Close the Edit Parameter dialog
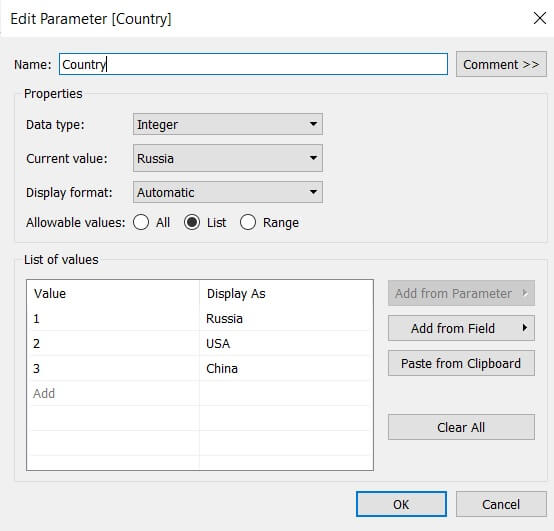This screenshot has height=531, width=554. pos(540,18)
